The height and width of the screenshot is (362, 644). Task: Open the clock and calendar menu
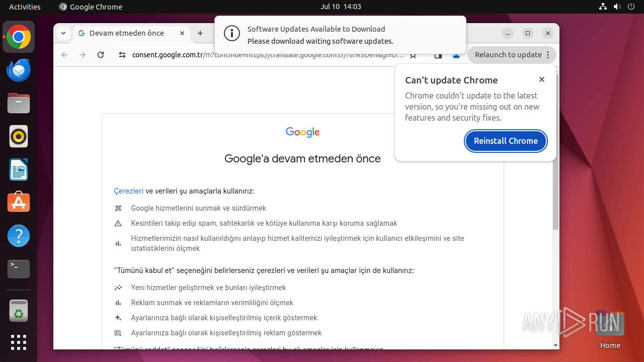tap(341, 7)
